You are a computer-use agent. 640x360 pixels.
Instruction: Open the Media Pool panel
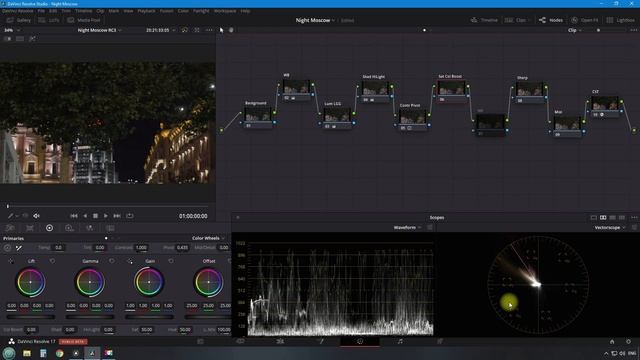(84, 20)
